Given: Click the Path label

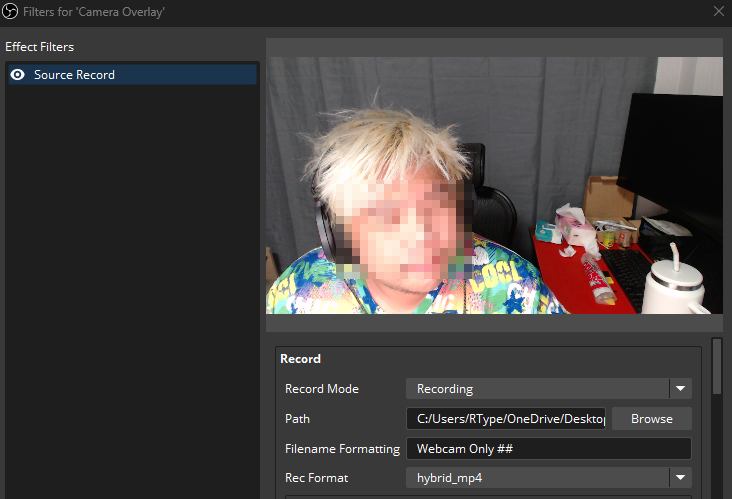Looking at the screenshot, I should (x=298, y=419).
